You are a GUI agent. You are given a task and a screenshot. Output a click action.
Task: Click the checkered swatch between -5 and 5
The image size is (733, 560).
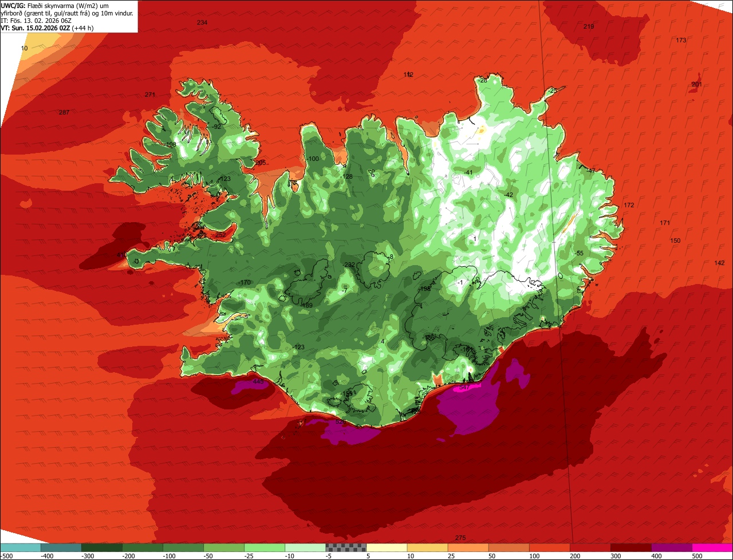346,547
